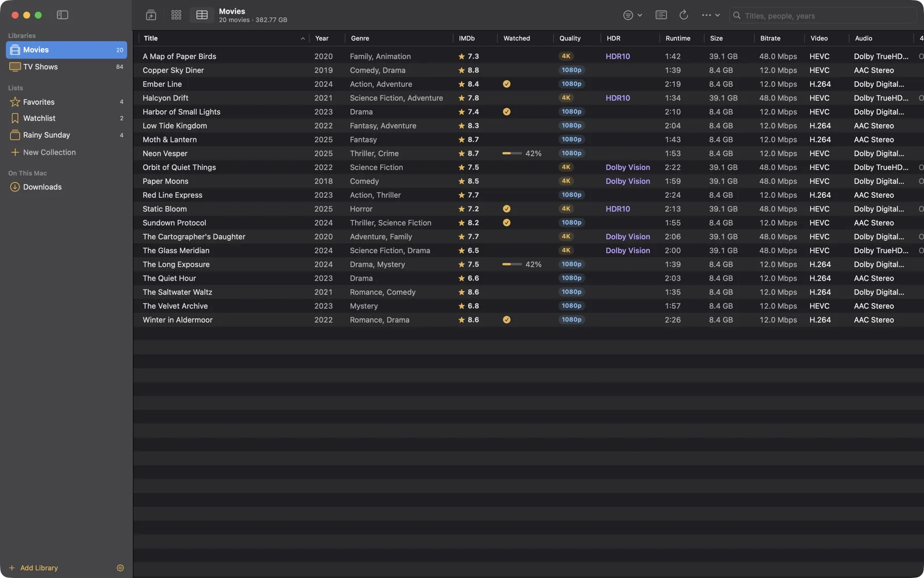
Task: Open the TV Shows library
Action: tap(66, 67)
